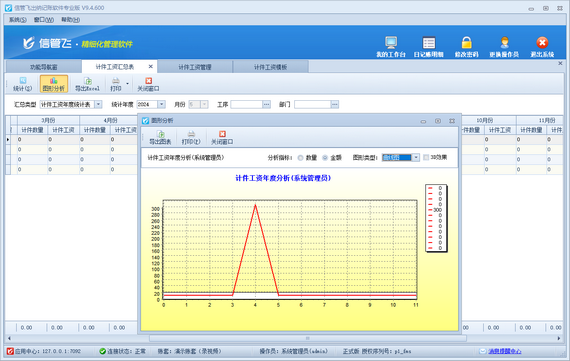The width and height of the screenshot is (570, 361).
Task: Open the 日记账明细 icon
Action: (429, 47)
